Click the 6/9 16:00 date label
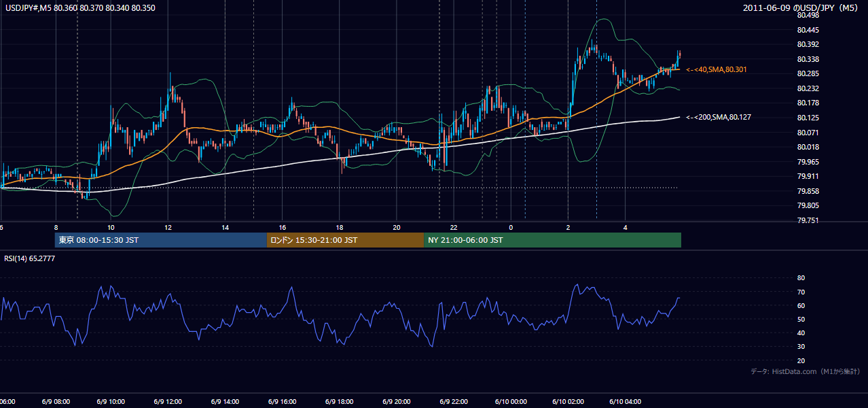 283,402
